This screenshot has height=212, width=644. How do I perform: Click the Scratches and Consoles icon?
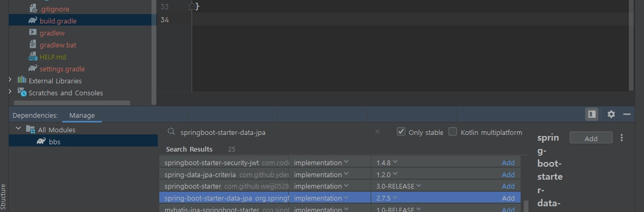22,92
